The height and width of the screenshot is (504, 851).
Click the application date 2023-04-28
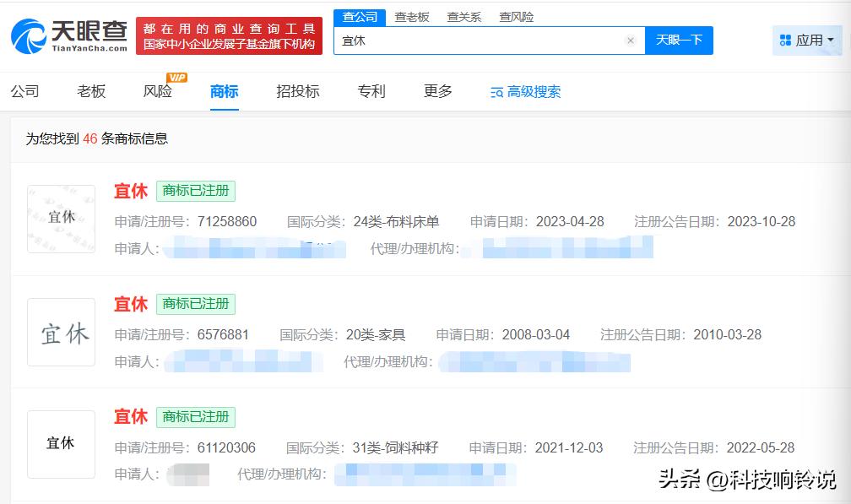570,221
